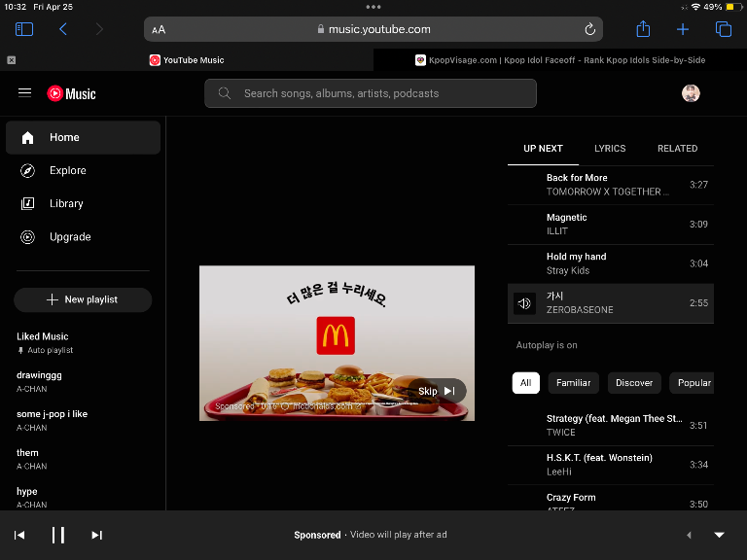The image size is (747, 560).
Task: Click the search songs input field
Action: pyautogui.click(x=371, y=93)
